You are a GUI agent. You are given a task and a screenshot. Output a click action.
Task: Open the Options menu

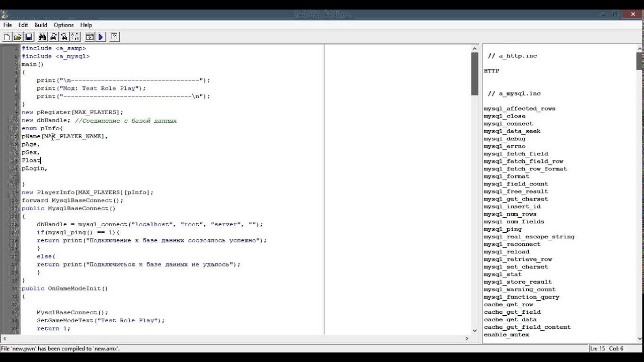point(64,25)
